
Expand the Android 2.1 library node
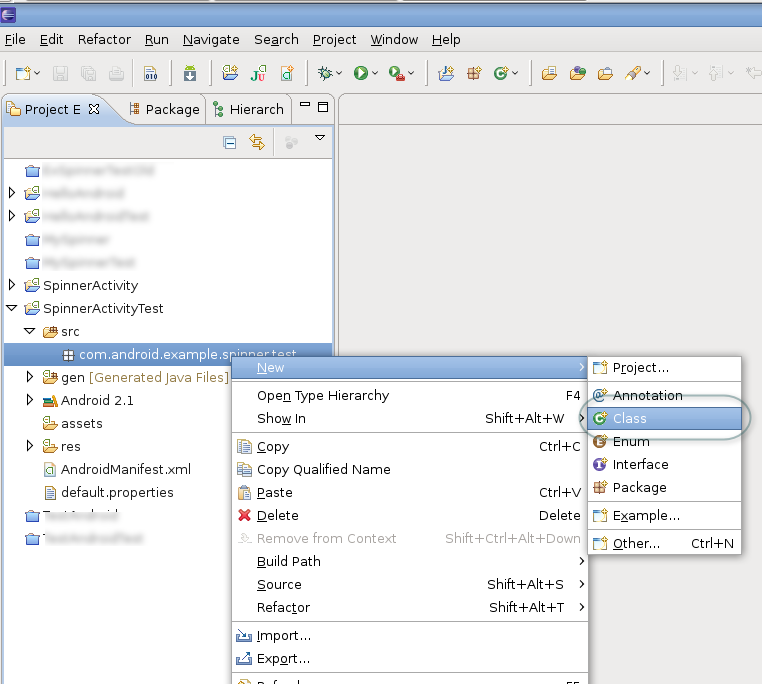click(30, 400)
